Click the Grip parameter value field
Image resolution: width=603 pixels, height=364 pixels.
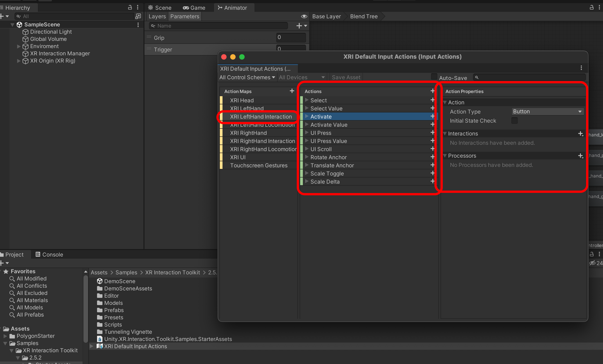(291, 37)
